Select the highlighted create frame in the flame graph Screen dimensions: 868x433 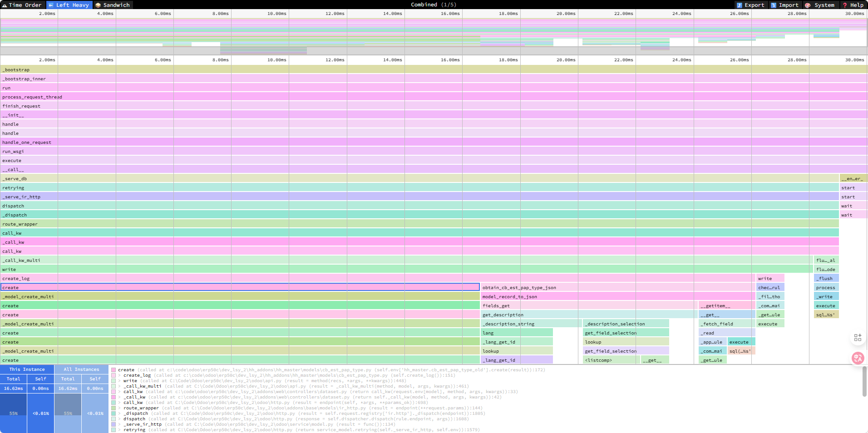(227, 287)
